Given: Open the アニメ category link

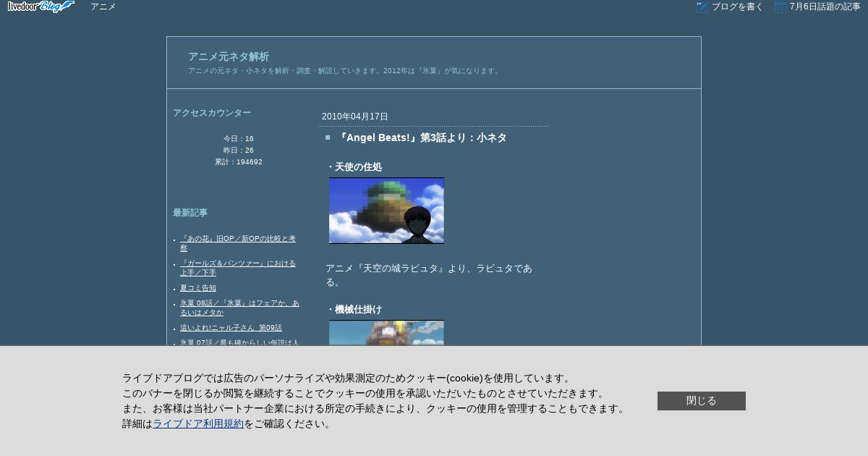Looking at the screenshot, I should tap(103, 7).
